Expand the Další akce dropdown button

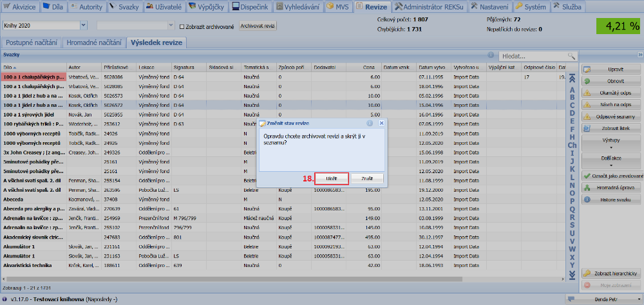point(611,160)
